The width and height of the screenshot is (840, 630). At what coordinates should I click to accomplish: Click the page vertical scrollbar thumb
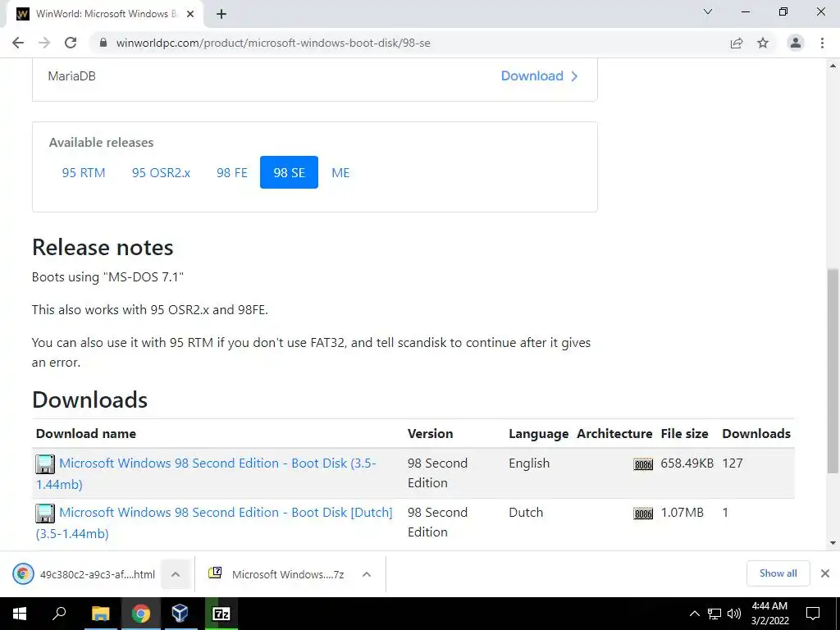(833, 371)
